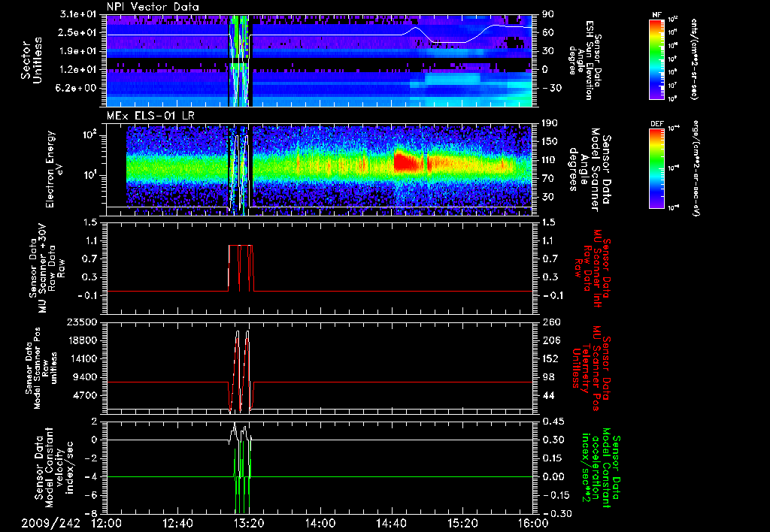This screenshot has width=770, height=532.
Task: Click the '23500' scanner position tick value
Action: tap(83, 322)
